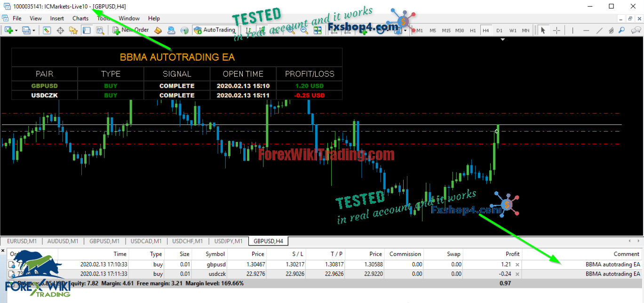Change chart period to H1
Viewport: 644px width, 303px height.
click(x=473, y=31)
